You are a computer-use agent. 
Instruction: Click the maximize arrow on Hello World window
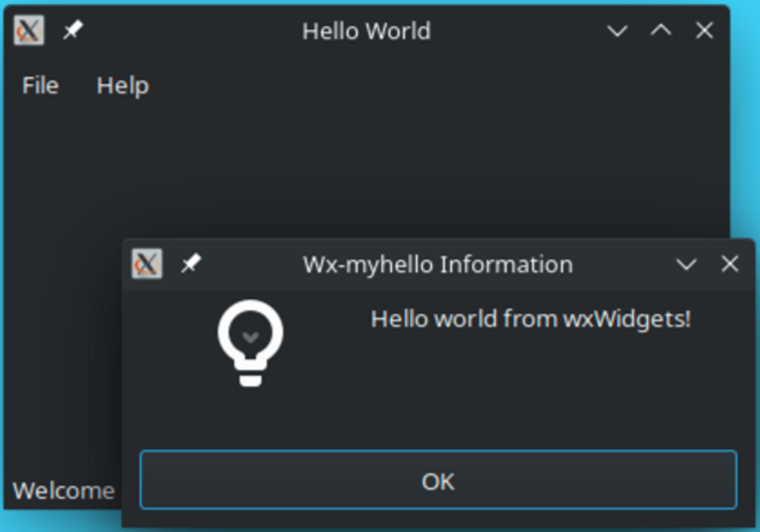(660, 31)
